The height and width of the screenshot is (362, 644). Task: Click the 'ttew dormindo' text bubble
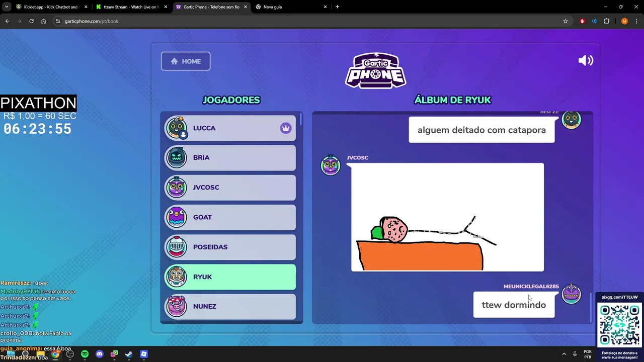tap(514, 305)
